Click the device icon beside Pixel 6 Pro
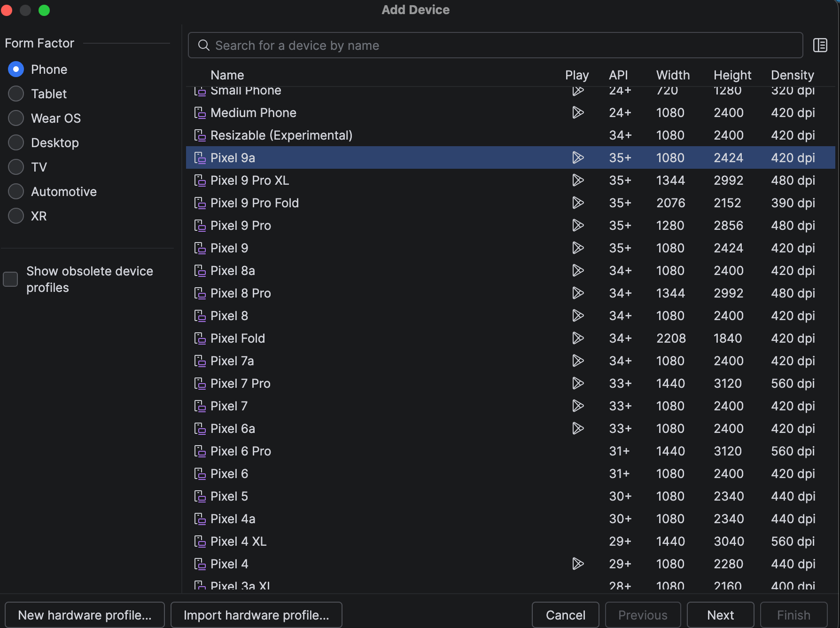This screenshot has height=628, width=840. point(200,451)
